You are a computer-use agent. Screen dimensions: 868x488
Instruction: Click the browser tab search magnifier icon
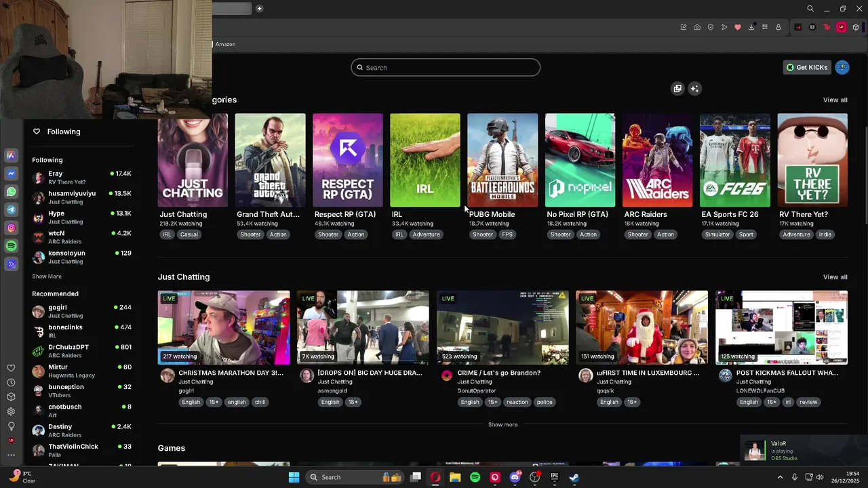[x=810, y=9]
